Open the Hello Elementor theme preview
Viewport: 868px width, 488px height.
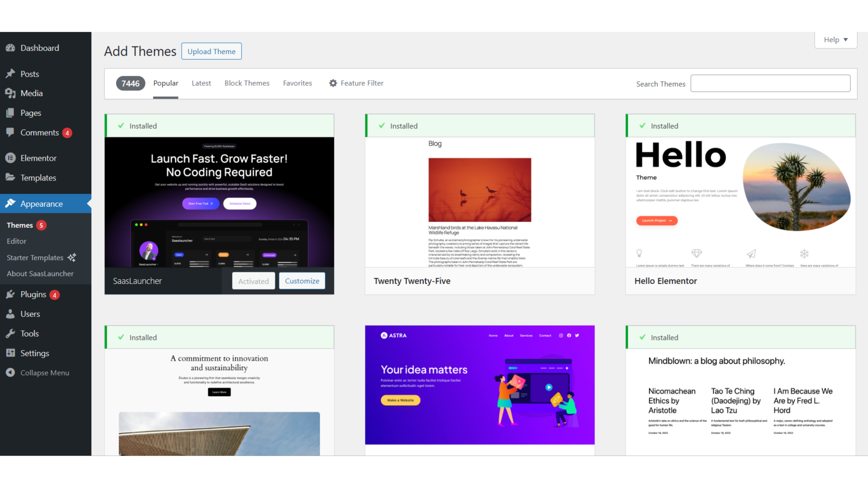(x=741, y=202)
